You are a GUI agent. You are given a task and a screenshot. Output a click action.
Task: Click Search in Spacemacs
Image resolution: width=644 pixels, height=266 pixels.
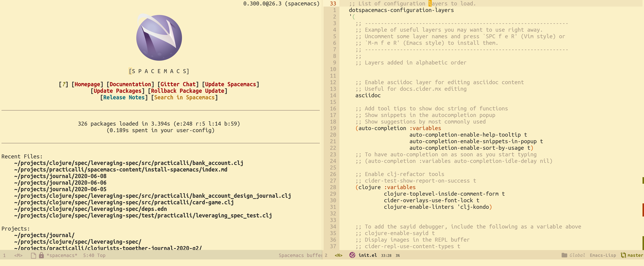184,97
